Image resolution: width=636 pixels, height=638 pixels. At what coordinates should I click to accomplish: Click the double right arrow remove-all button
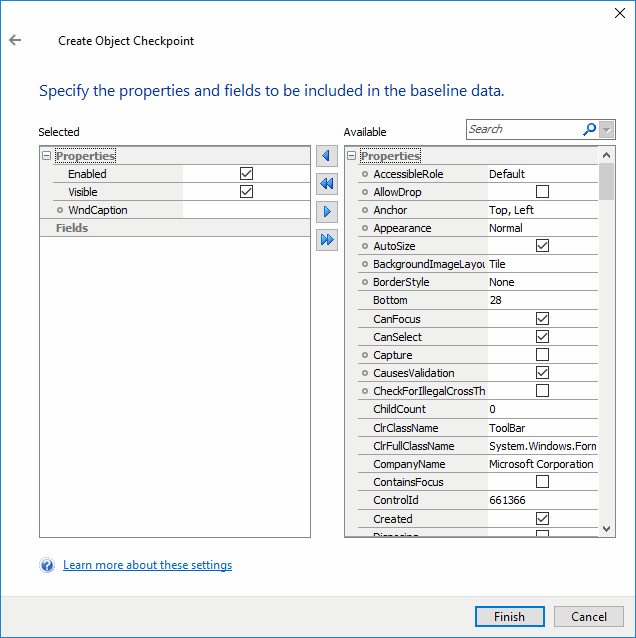pos(326,240)
